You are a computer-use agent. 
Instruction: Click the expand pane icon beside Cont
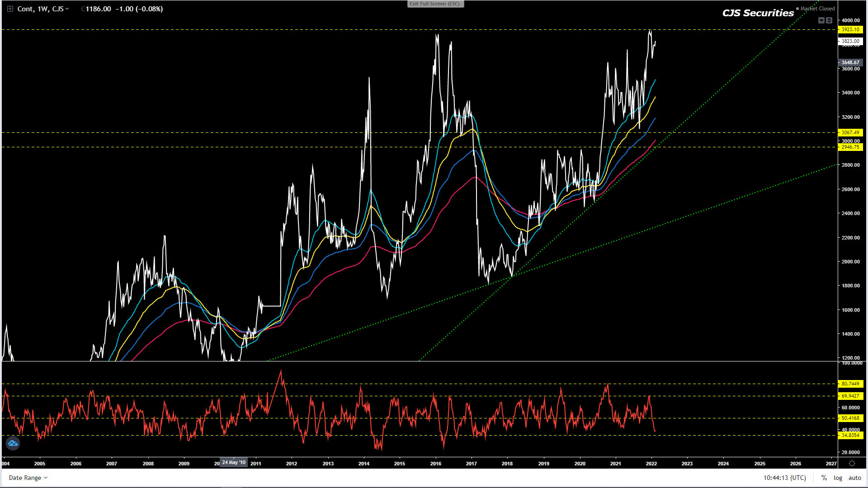10,9
